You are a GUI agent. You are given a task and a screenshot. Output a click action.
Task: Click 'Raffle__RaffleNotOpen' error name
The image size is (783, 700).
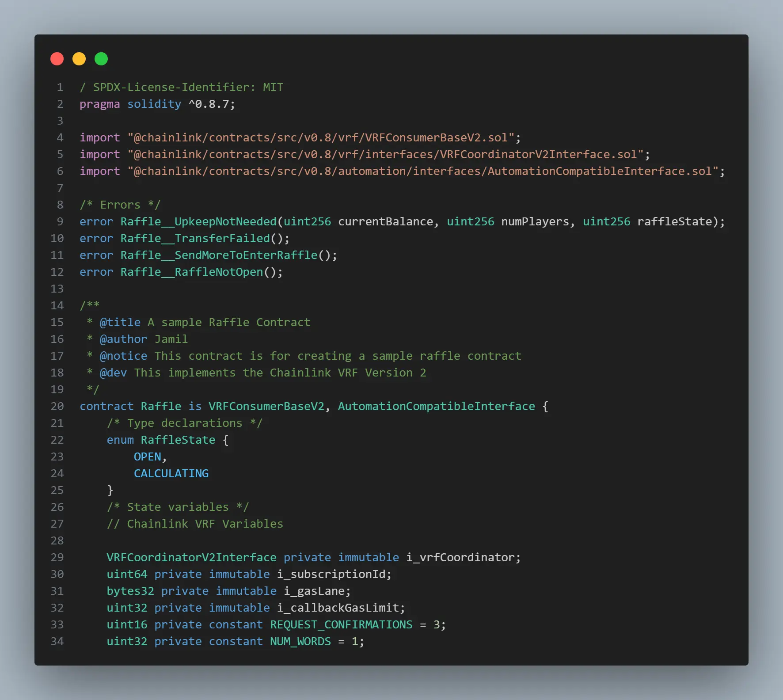point(192,272)
